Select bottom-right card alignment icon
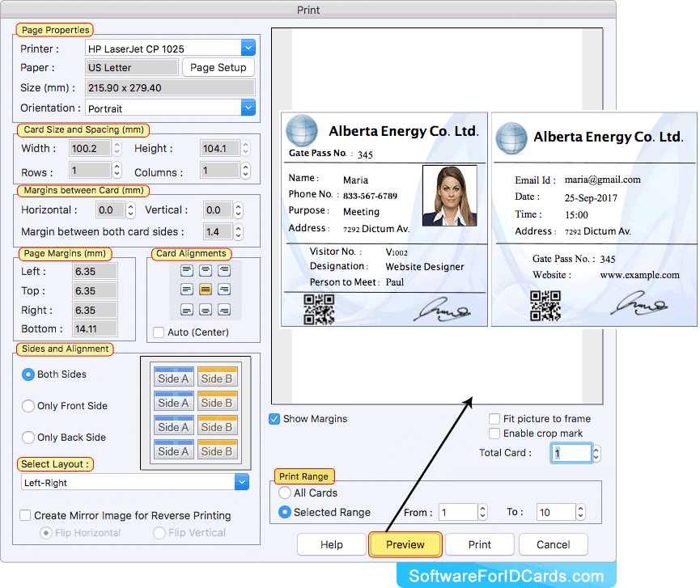The height and width of the screenshot is (588, 700). (224, 309)
